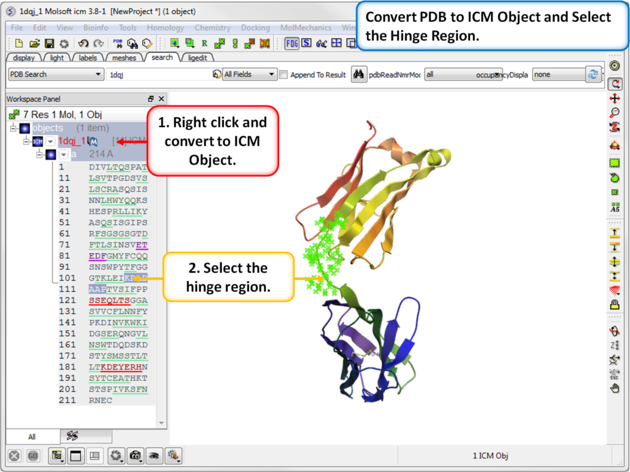
Task: Open the occupancy display 'none' dropdown
Action: [555, 75]
